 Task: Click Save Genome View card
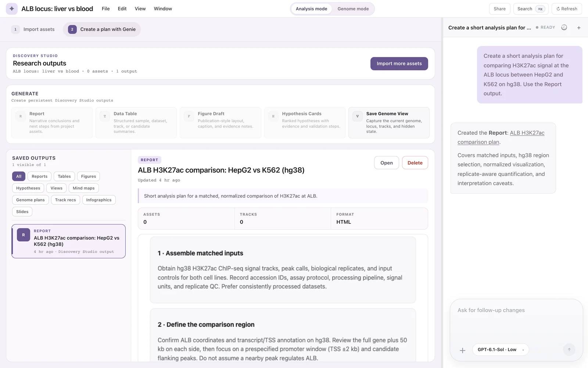click(x=389, y=123)
